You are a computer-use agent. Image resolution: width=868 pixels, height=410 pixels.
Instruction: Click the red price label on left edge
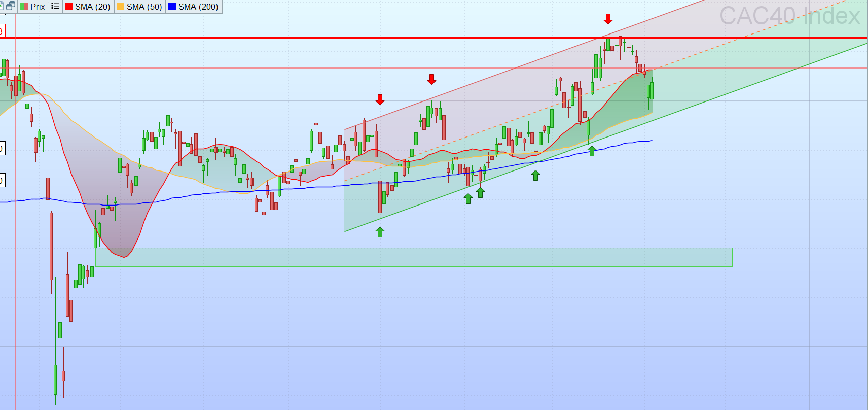tap(2, 31)
